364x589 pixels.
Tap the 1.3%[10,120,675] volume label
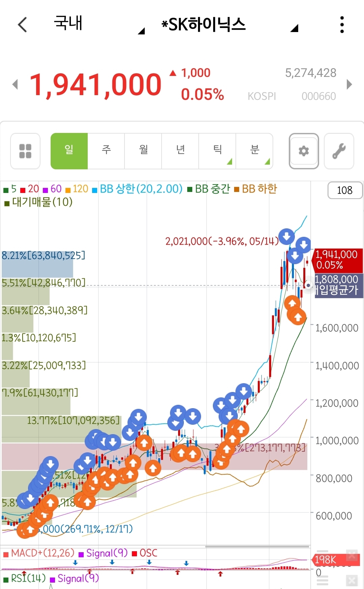39,338
